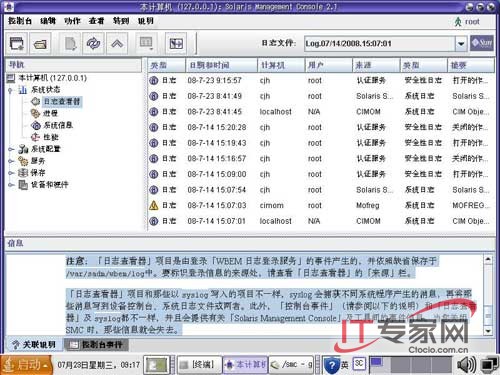Screen dimensions: 500x375
Task: Open the 编辑 edit menu
Action: click(x=48, y=21)
